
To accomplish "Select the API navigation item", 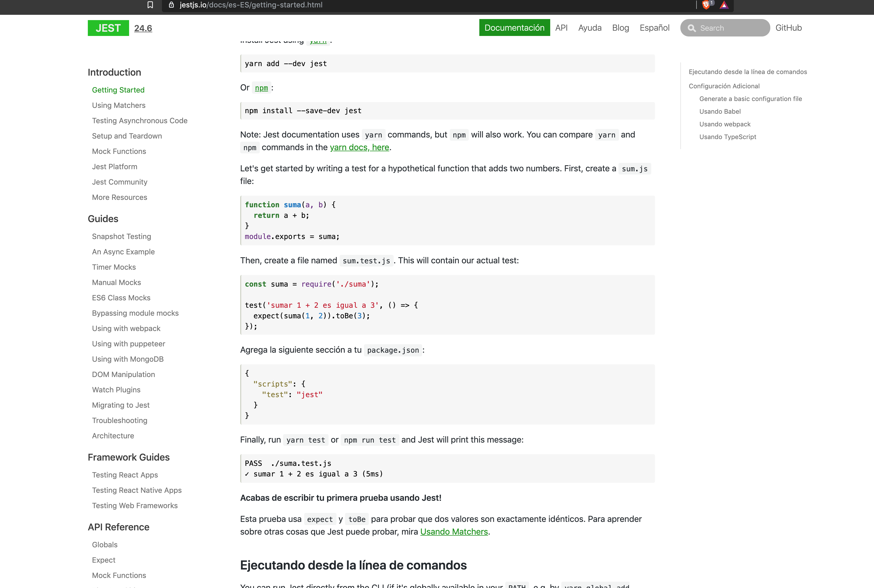I will click(562, 27).
